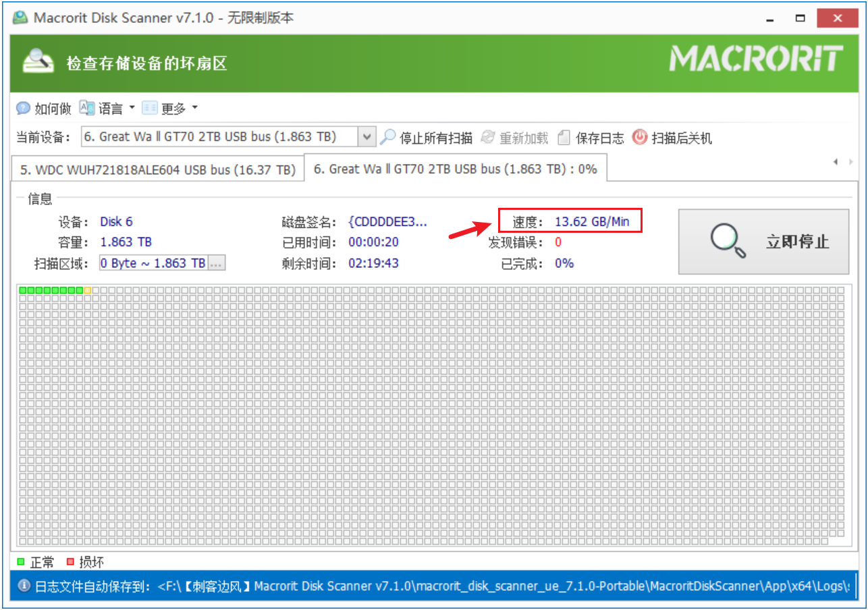This screenshot has height=610, width=868.
Task: Expand the 当前设备 device dropdown arrow
Action: (x=367, y=137)
